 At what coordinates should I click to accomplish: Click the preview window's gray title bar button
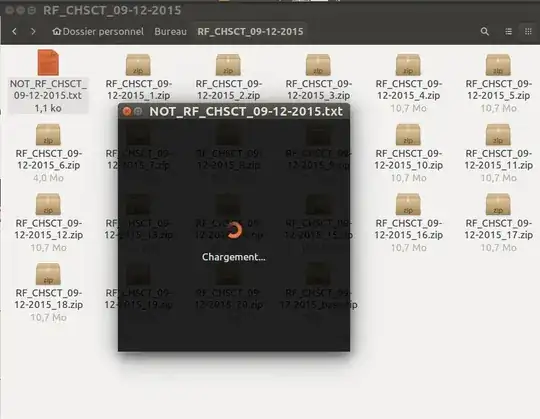(x=138, y=112)
